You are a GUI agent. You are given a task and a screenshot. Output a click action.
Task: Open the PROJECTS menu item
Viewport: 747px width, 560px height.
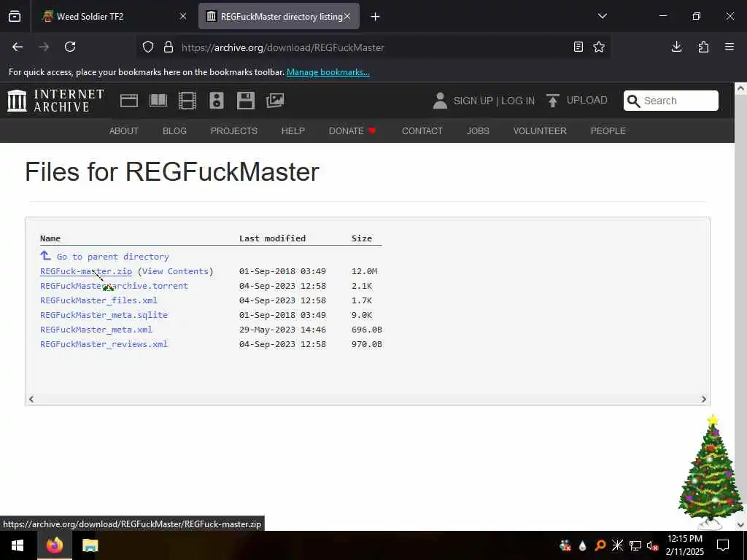(234, 131)
